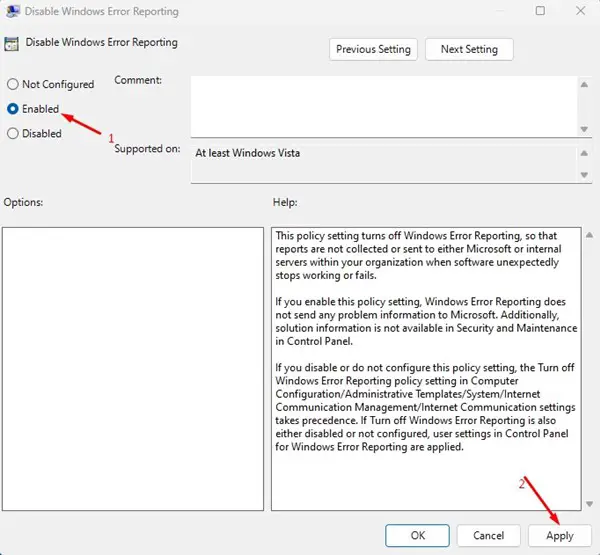Viewport: 600px width, 555px height.
Task: Apply the policy changes
Action: click(x=560, y=535)
